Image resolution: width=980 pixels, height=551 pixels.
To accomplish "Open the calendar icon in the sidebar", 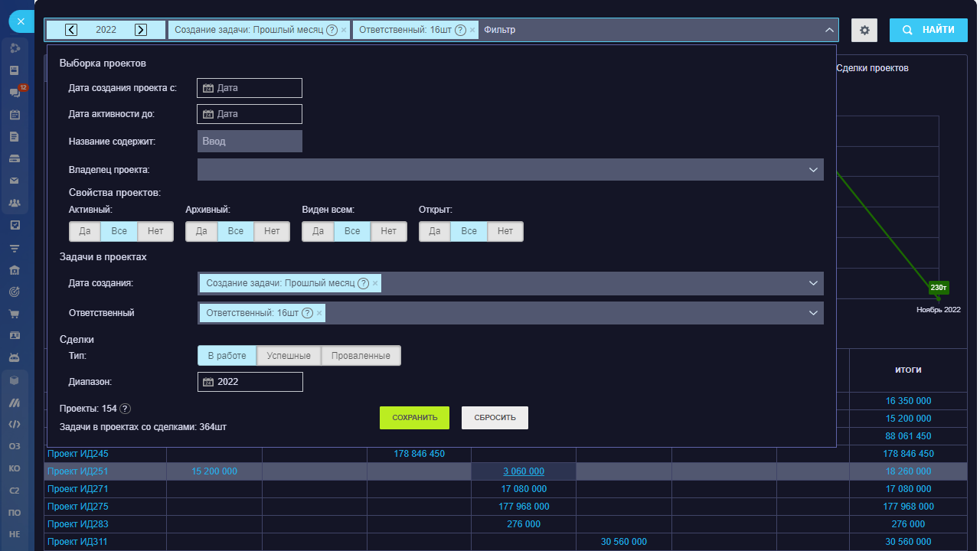I will (15, 115).
